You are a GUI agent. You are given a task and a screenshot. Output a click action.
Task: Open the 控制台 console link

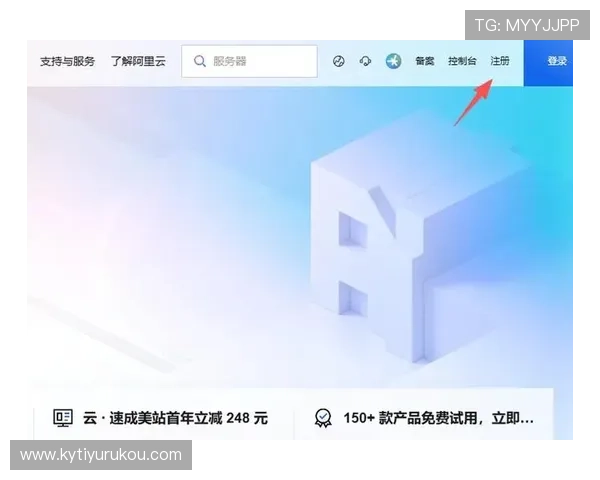coord(462,61)
